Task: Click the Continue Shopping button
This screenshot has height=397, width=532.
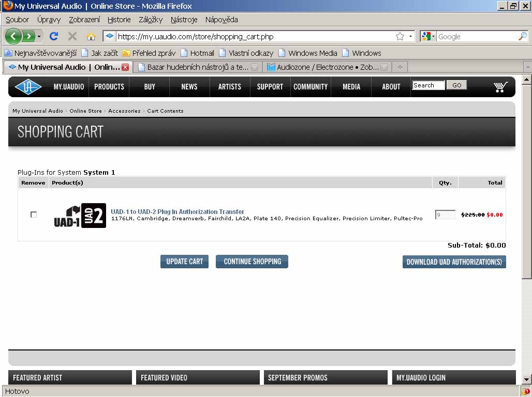Action: (252, 262)
